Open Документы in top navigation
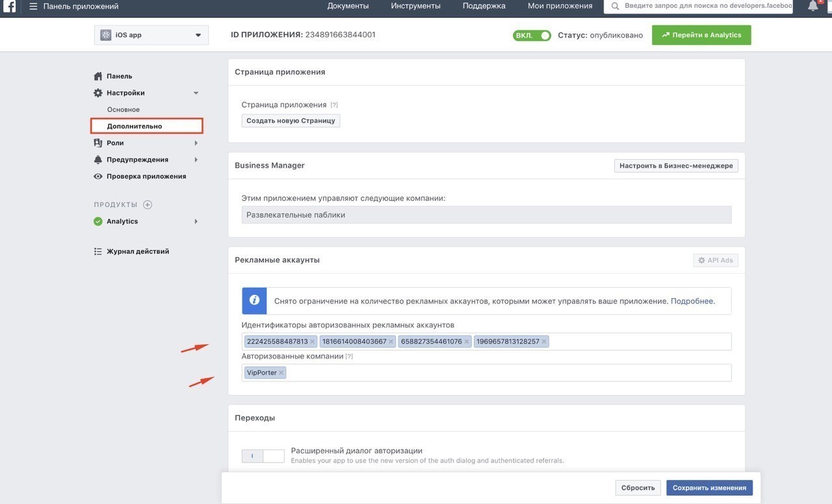This screenshot has height=504, width=832. pyautogui.click(x=348, y=6)
